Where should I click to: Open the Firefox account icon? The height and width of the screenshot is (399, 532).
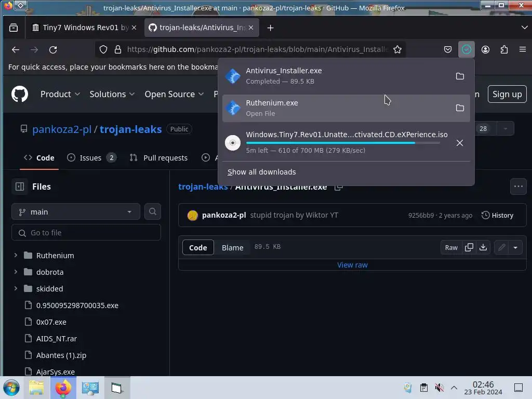point(486,49)
